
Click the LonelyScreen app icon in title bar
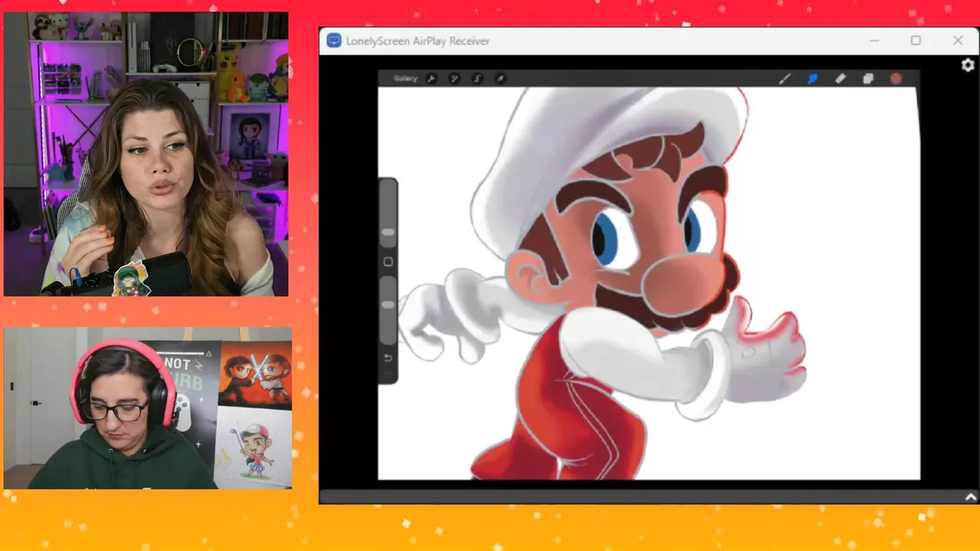tap(334, 41)
